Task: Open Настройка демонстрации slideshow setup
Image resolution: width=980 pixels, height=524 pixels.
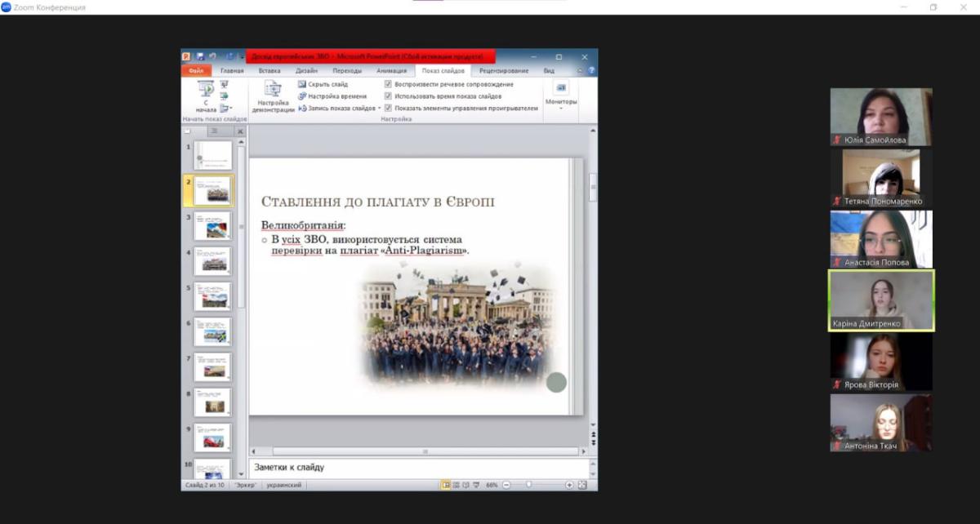Action: [x=273, y=96]
